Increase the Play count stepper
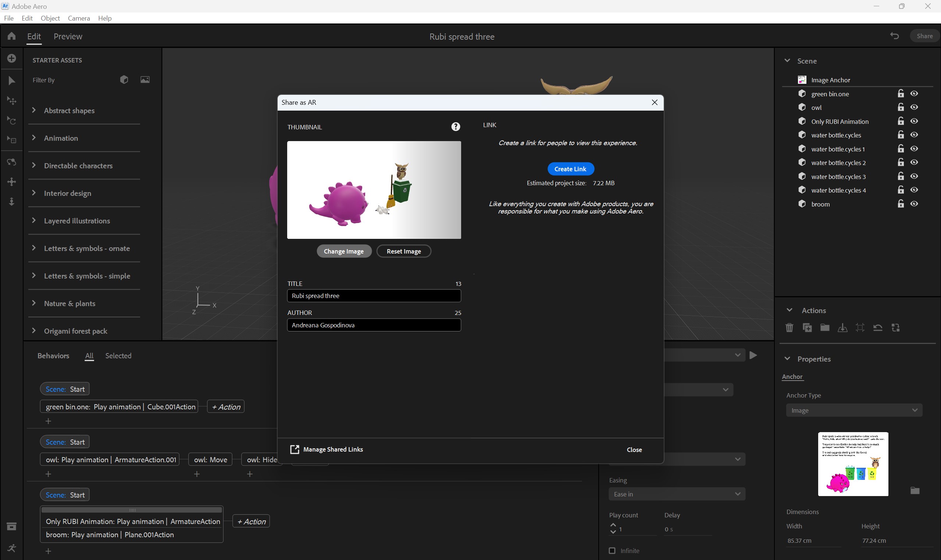 (613, 525)
